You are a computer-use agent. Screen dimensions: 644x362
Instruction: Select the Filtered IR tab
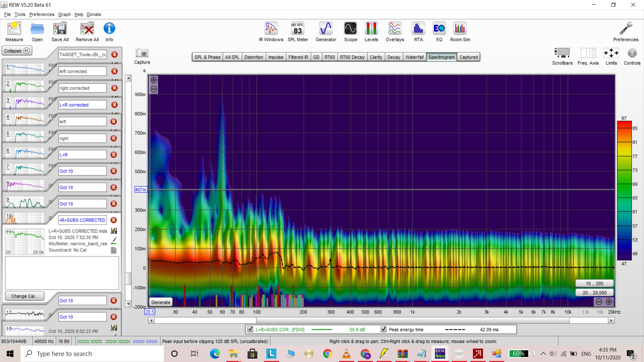click(x=298, y=57)
